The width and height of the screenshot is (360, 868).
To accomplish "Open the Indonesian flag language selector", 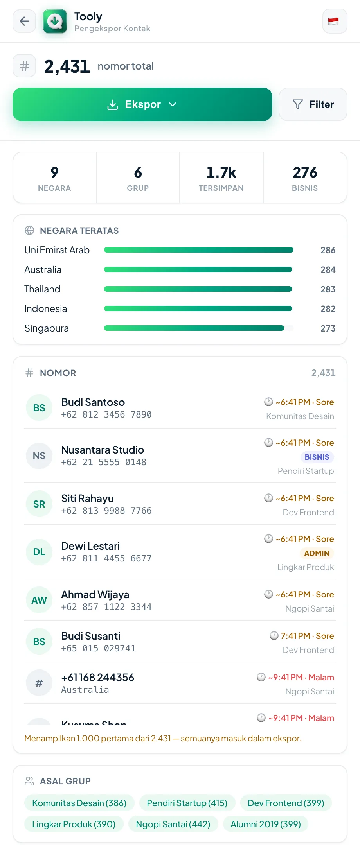I will (335, 21).
